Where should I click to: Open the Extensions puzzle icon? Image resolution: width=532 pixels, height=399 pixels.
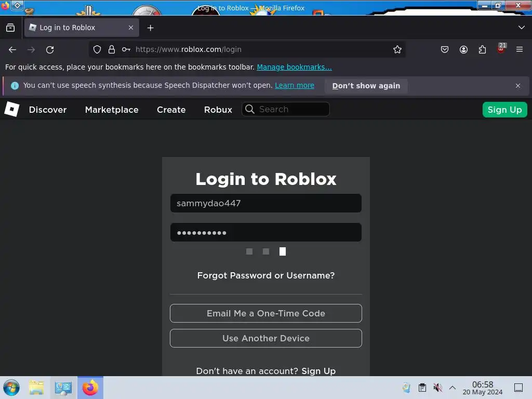(x=482, y=49)
